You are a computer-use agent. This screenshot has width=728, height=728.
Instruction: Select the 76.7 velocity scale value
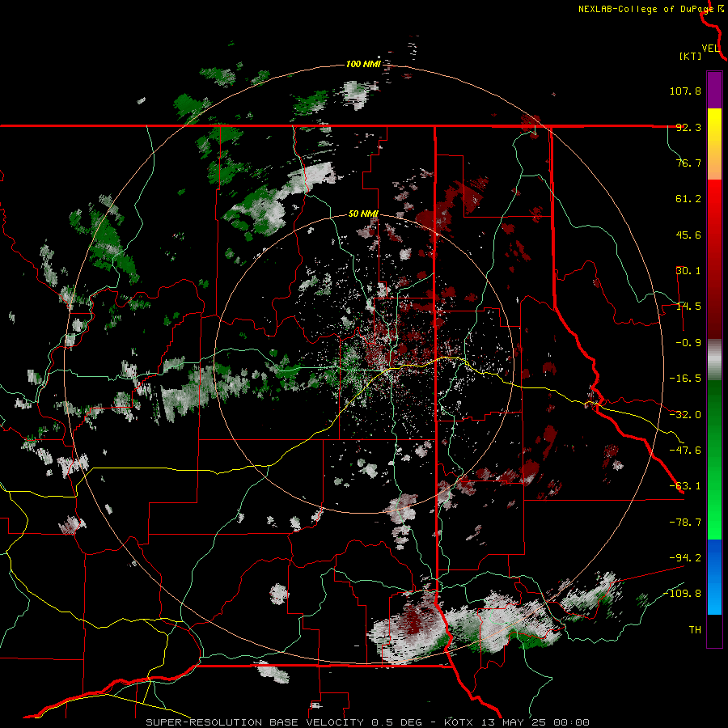(688, 163)
